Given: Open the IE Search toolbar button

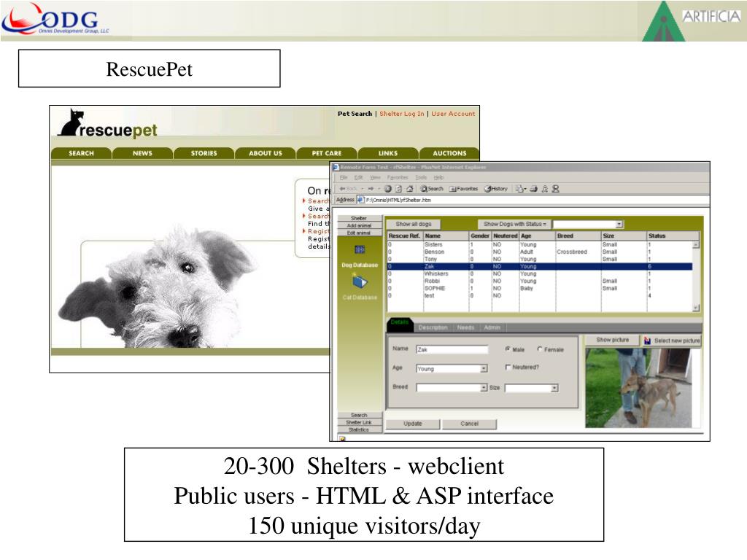Looking at the screenshot, I should coord(432,189).
